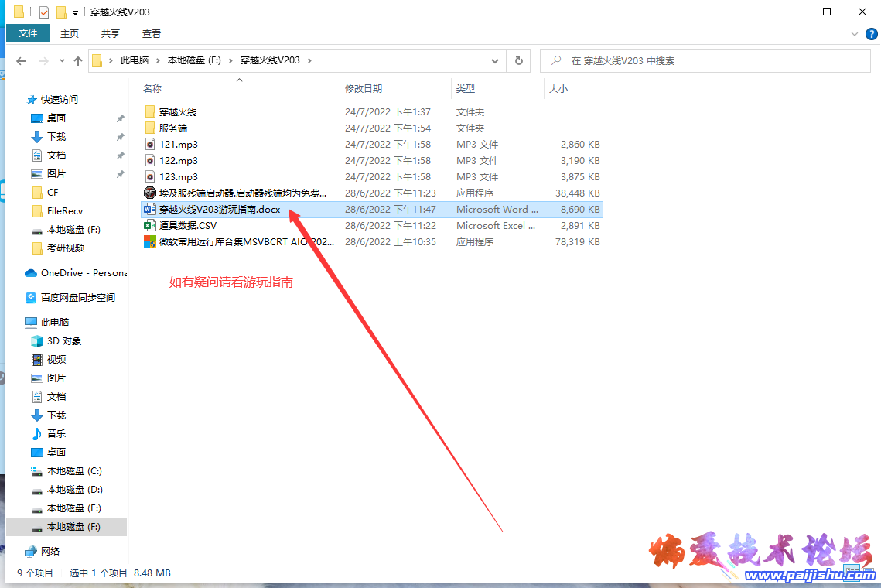Expand the ribbon with the chevron

click(x=855, y=34)
